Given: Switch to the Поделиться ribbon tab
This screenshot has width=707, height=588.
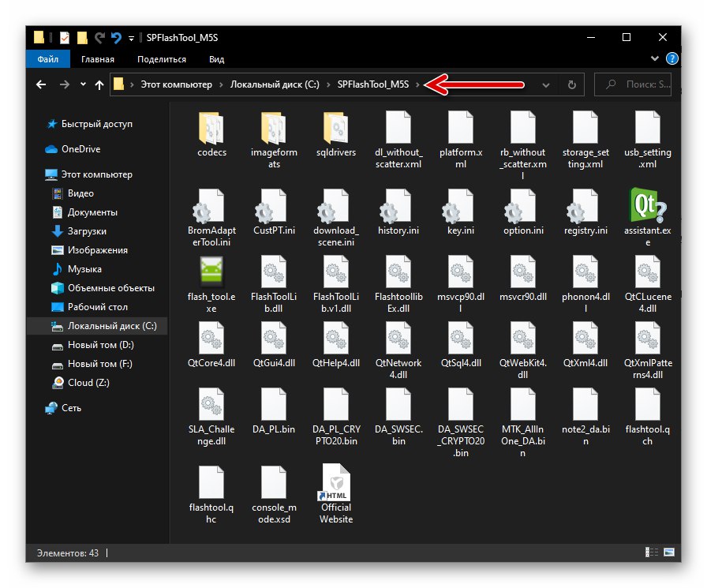Looking at the screenshot, I should coord(162,59).
